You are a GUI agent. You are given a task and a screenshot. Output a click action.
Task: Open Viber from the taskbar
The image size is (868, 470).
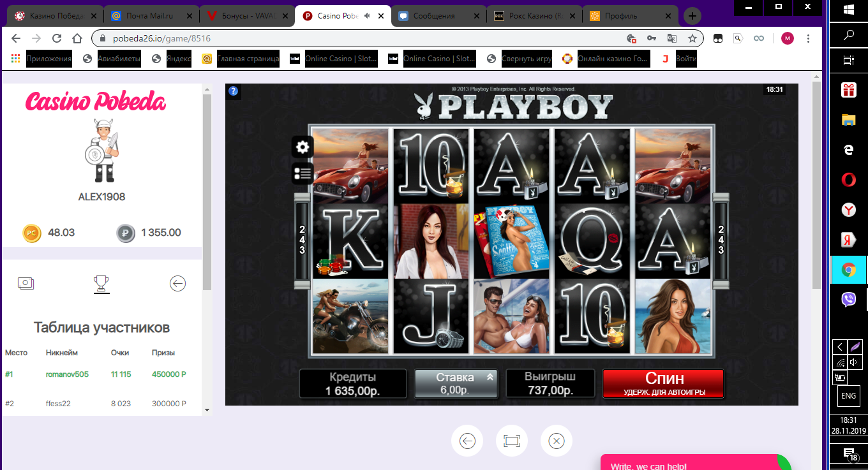tap(848, 300)
